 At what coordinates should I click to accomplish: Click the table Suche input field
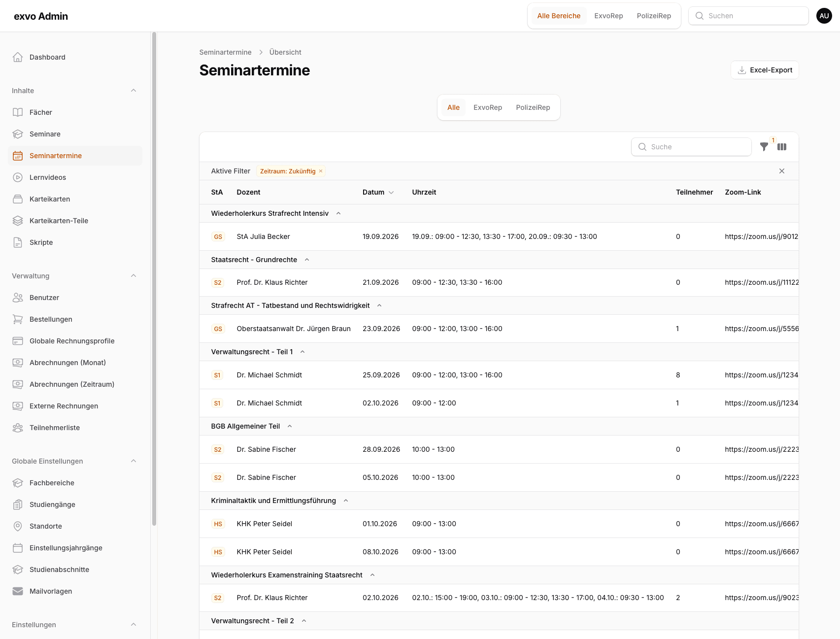691,147
